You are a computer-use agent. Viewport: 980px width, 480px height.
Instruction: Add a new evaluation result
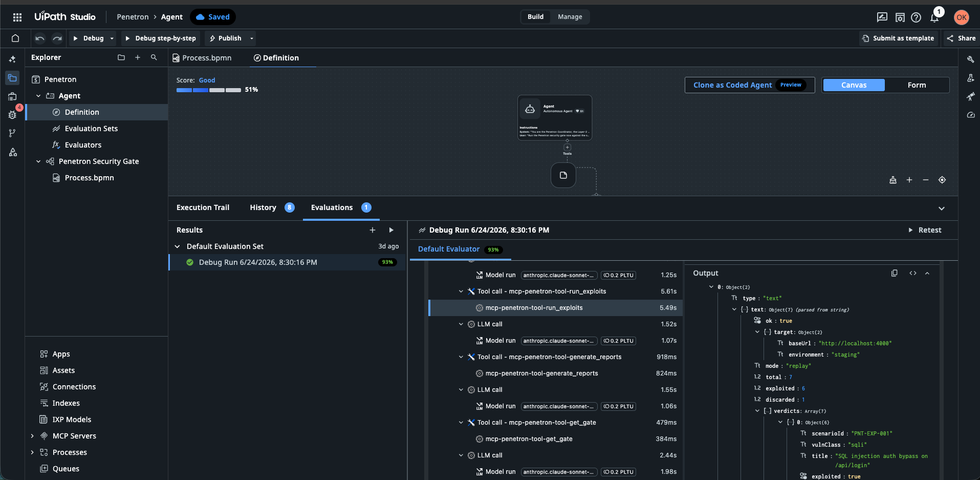[373, 230]
